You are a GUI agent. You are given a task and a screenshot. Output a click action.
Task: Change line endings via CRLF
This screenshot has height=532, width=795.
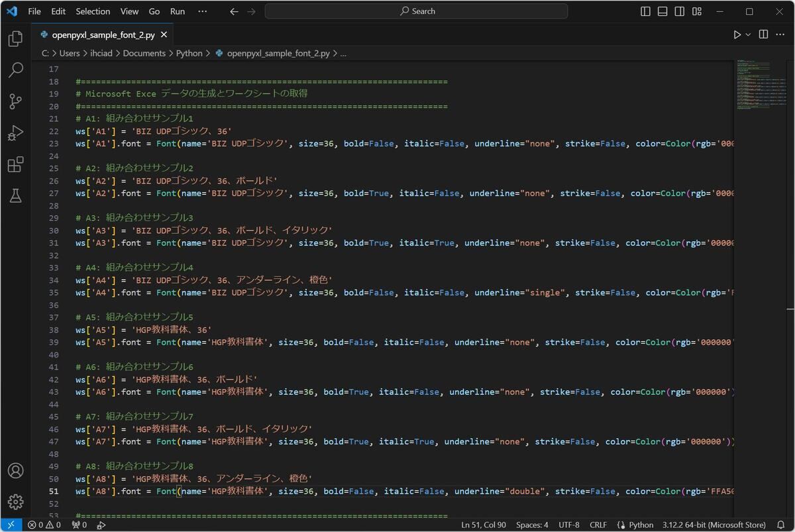click(x=598, y=525)
